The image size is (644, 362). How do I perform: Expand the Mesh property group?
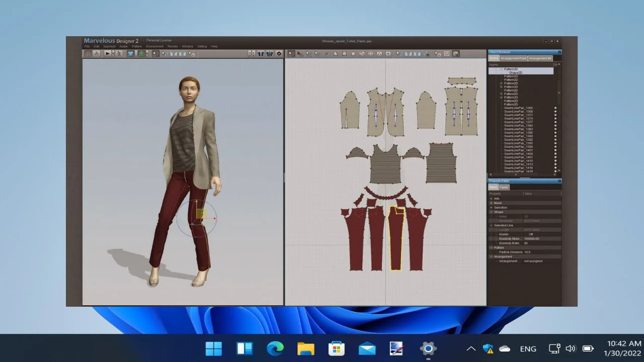491,203
